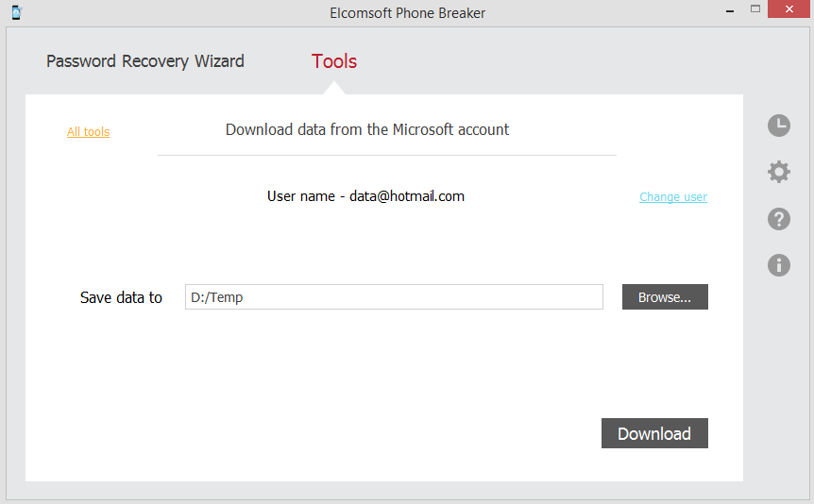This screenshot has height=504, width=814.
Task: Click the 'Save data to' label
Action: click(x=121, y=297)
